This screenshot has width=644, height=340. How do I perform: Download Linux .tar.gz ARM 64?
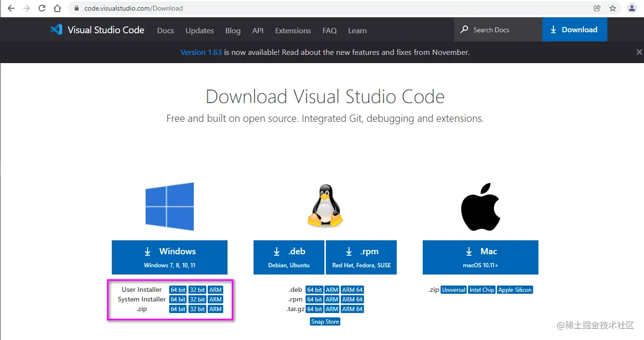[352, 309]
